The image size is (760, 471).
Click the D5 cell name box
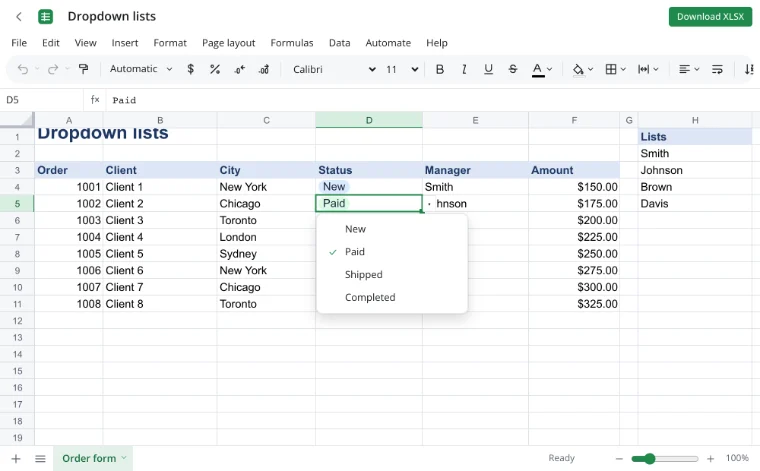click(42, 100)
